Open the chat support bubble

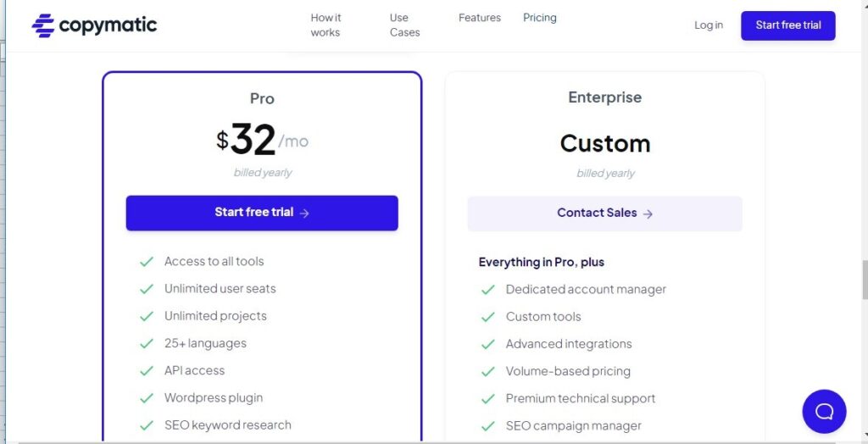point(824,412)
